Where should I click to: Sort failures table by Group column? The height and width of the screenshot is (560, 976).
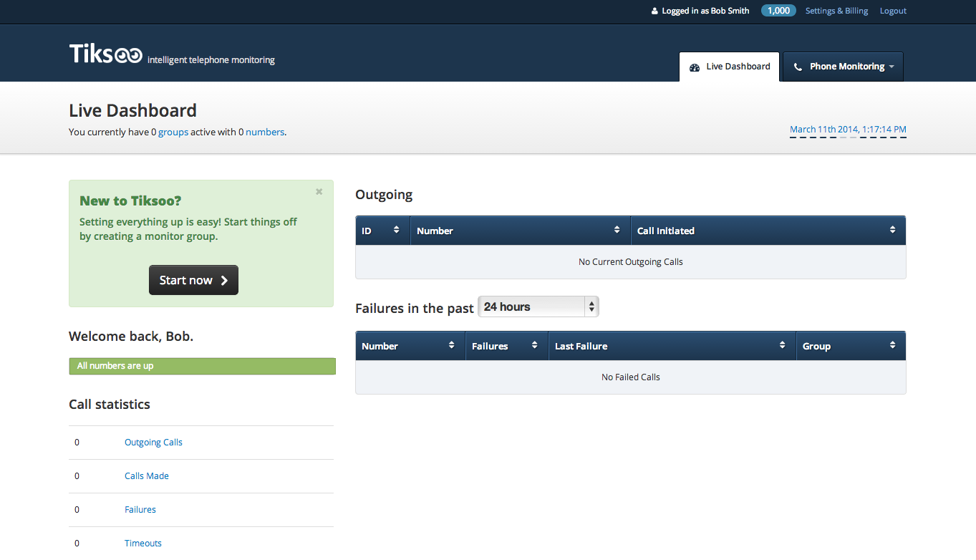(x=850, y=346)
